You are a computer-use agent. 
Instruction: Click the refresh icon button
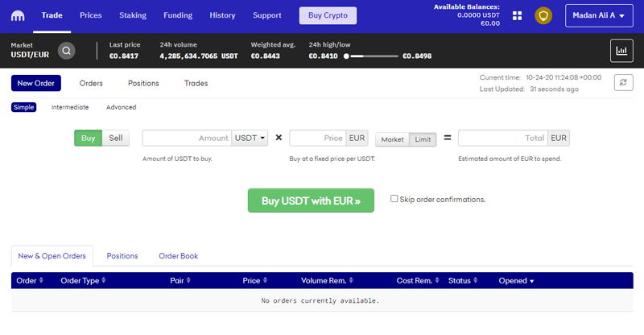(x=623, y=83)
